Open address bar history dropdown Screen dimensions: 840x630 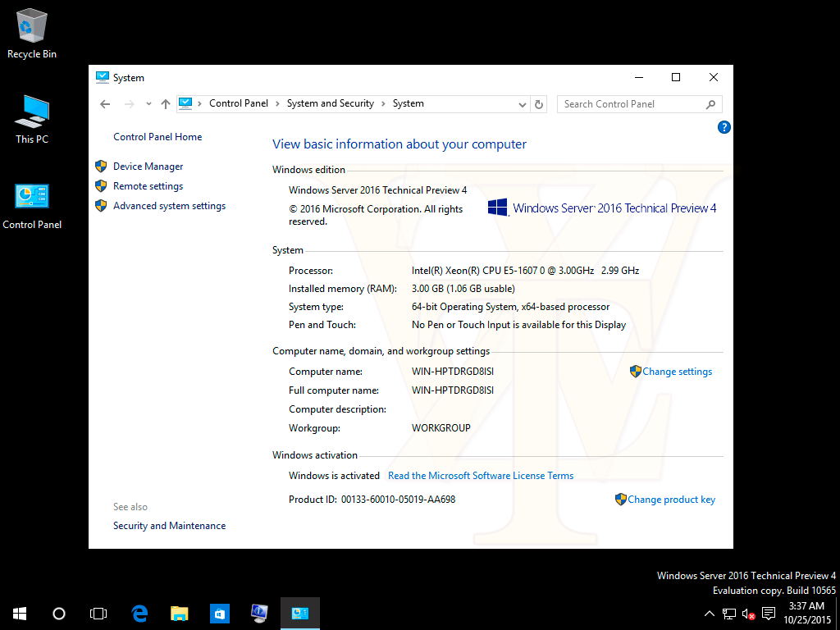point(523,104)
